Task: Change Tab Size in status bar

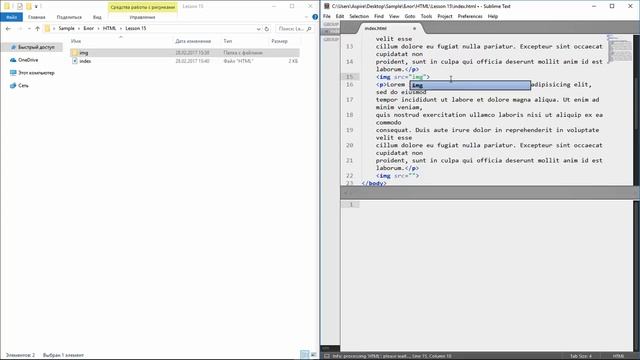Action: (580, 356)
